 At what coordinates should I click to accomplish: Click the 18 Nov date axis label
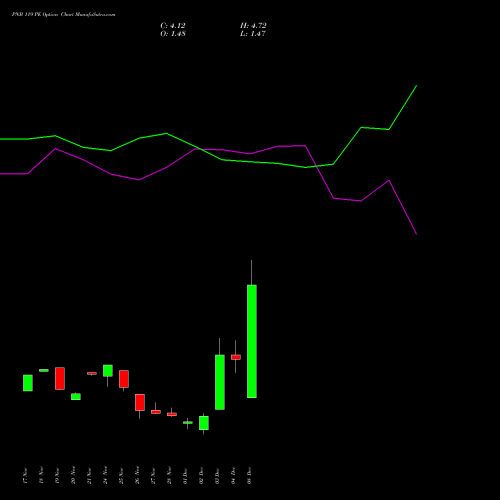[x=41, y=475]
